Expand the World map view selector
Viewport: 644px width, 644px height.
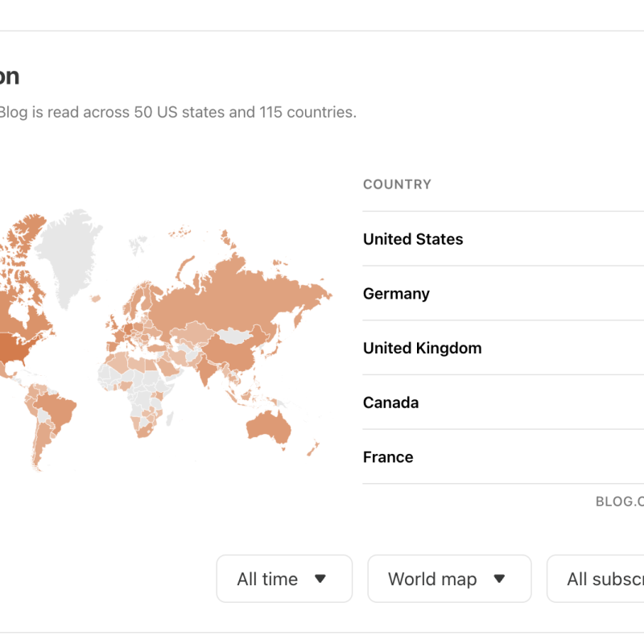[x=448, y=579]
